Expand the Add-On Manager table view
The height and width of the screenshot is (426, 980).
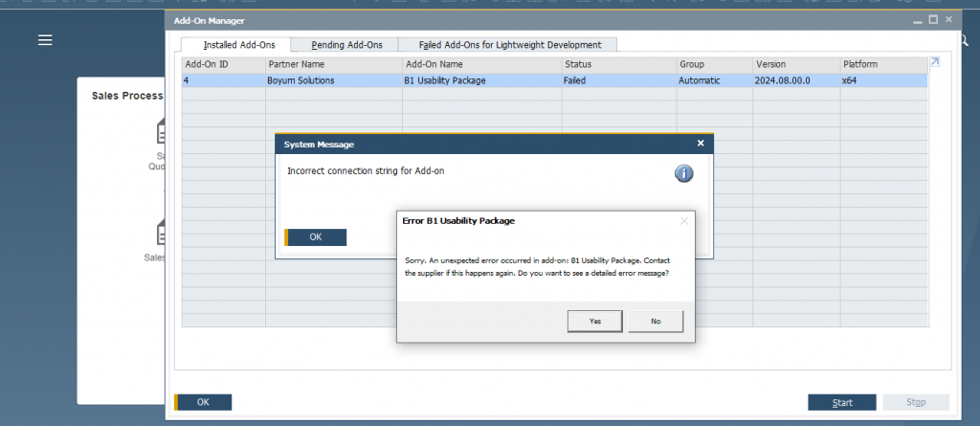(934, 62)
